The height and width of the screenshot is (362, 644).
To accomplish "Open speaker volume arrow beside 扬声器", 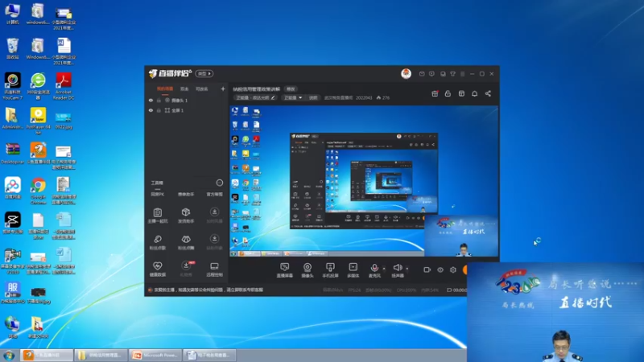I will pyautogui.click(x=407, y=269).
